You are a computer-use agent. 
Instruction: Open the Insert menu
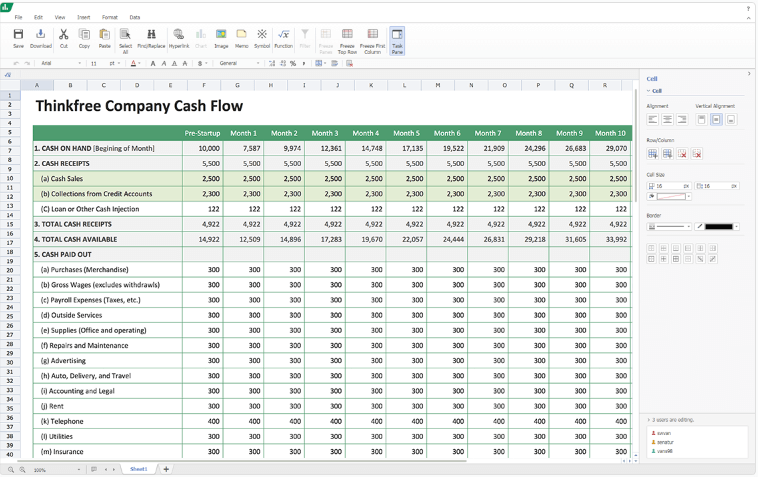coord(84,17)
